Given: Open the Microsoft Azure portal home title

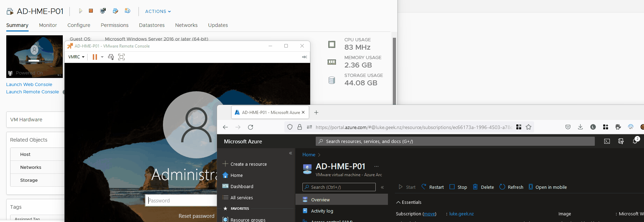Looking at the screenshot, I should tap(243, 141).
